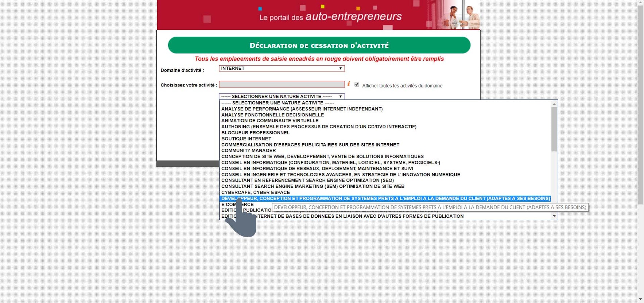
Task: Select 'BOUTIQUE INTERNET' option
Action: click(x=385, y=139)
